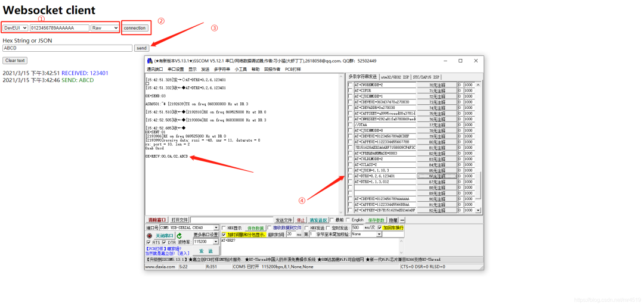
Task: Check the box beside AT+CCLASS=2 row
Action: pyautogui.click(x=351, y=164)
